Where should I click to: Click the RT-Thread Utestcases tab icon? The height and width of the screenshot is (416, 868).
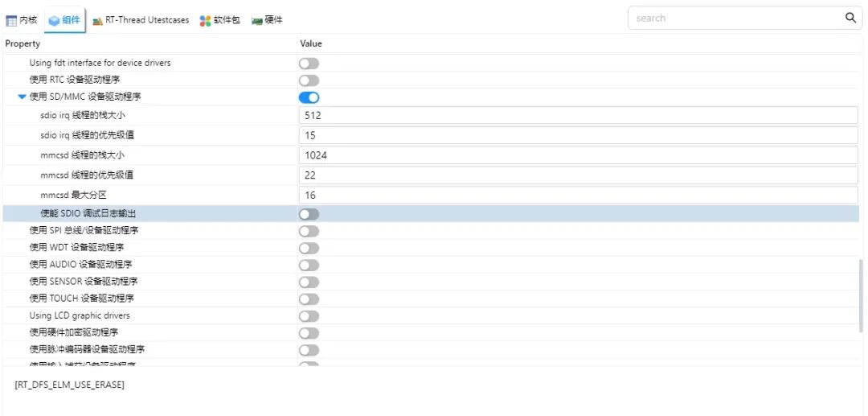(97, 20)
